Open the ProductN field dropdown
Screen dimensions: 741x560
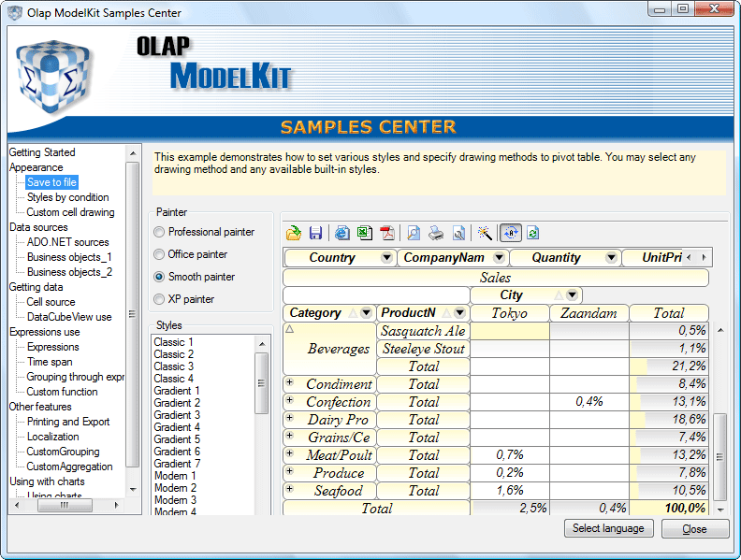tap(459, 312)
